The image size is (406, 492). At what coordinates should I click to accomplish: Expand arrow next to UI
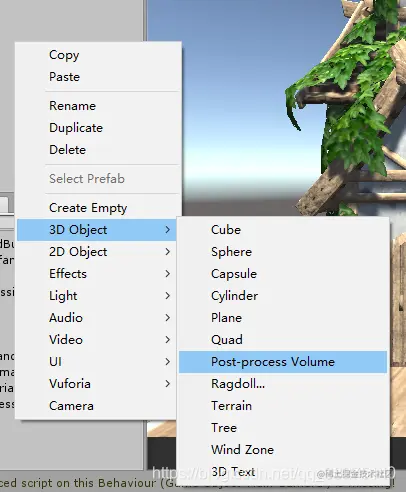pyautogui.click(x=168, y=362)
